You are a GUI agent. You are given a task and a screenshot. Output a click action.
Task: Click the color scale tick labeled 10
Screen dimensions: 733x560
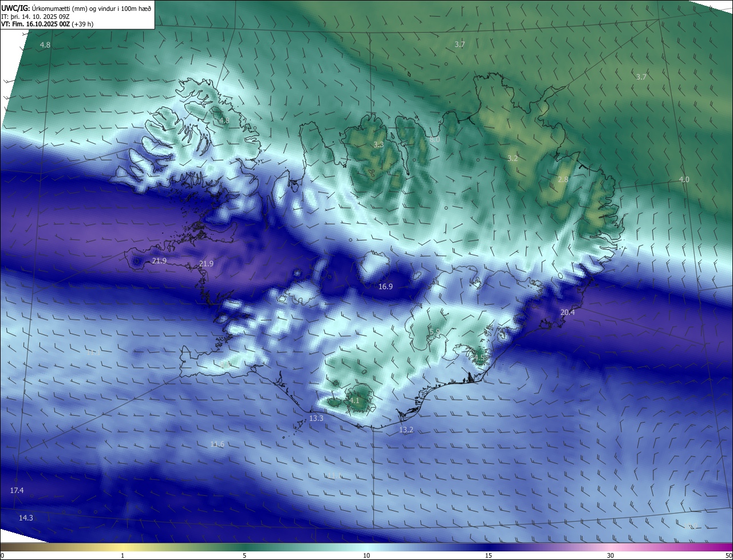[366, 555]
